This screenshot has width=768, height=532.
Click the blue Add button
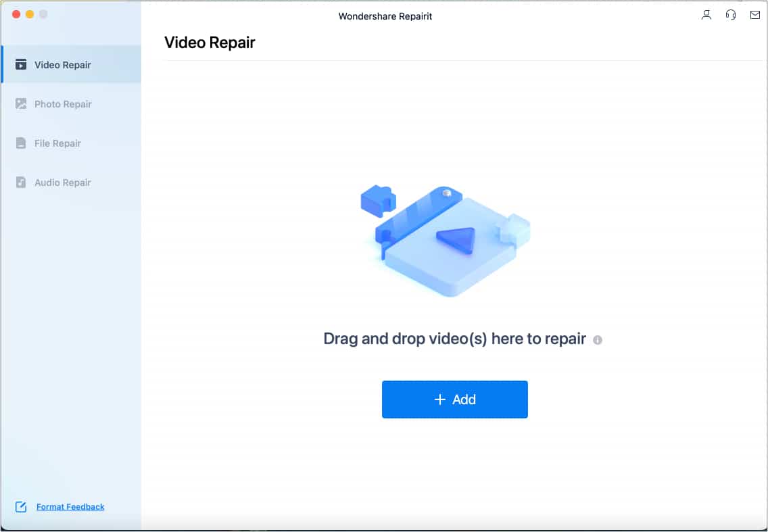pos(454,400)
